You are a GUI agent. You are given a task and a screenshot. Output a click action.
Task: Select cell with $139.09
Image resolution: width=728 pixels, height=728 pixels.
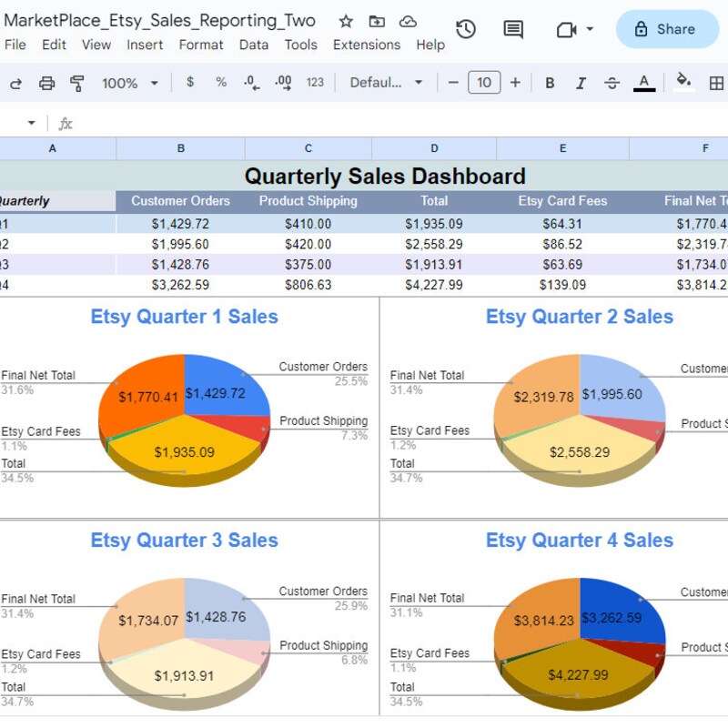562,285
